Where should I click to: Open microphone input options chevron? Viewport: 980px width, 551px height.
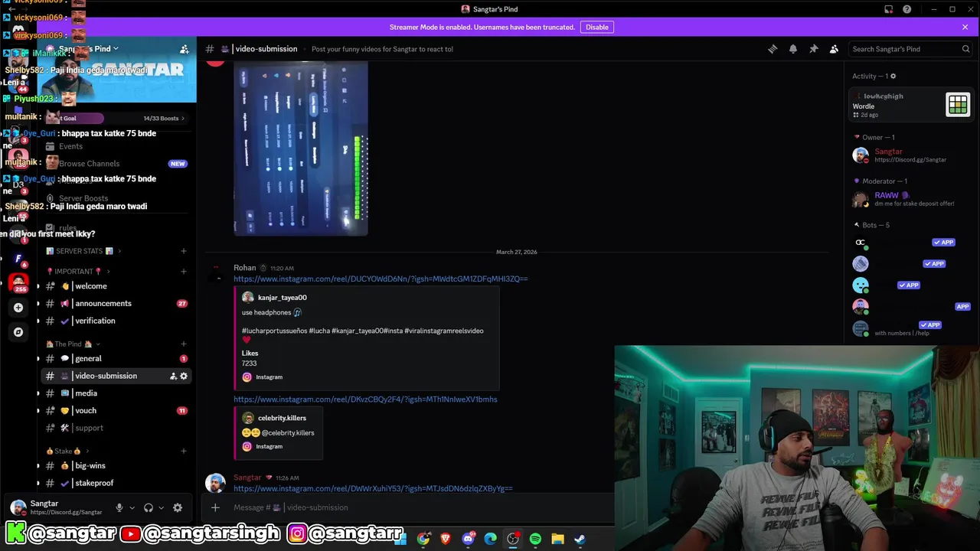tap(132, 507)
